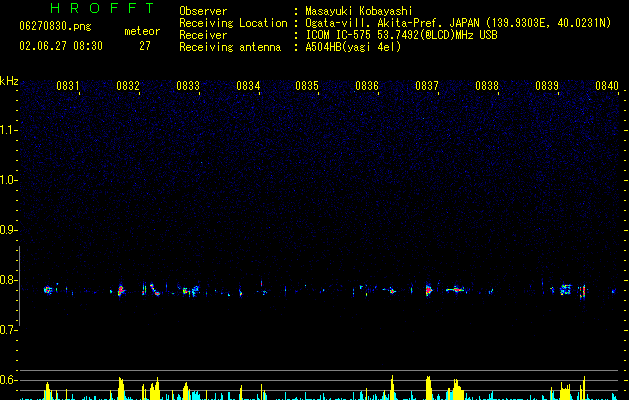This screenshot has width=629, height=400.
Task: Click the 0.8 kHz axis label
Action: pyautogui.click(x=8, y=280)
